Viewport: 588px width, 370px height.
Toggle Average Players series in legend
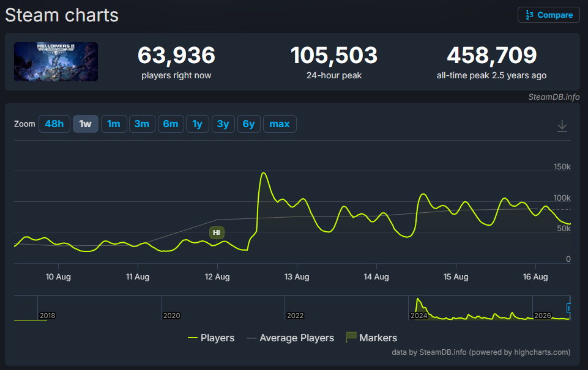click(x=290, y=338)
